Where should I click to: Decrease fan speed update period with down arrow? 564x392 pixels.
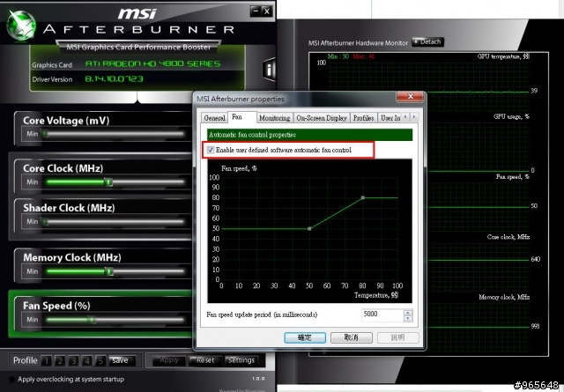408,318
